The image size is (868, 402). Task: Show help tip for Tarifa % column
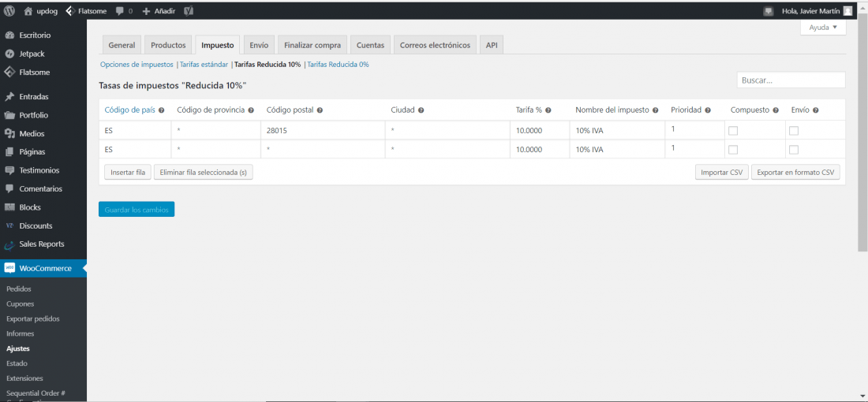click(x=548, y=110)
